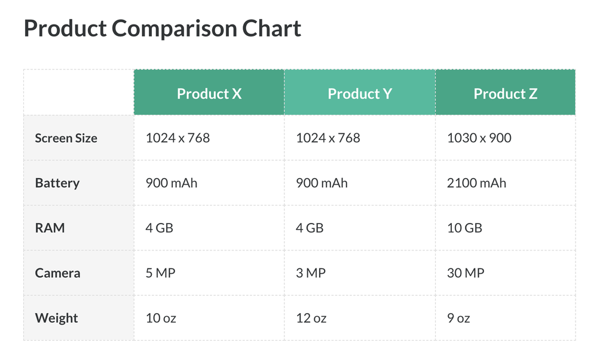Click Product Z's 2100 mAh battery value
Viewport: 597px width, 364px height.
click(476, 183)
